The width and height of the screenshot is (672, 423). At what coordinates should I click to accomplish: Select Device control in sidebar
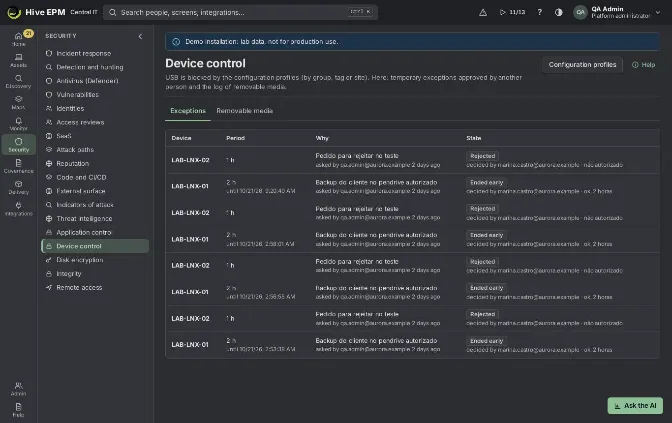point(95,246)
